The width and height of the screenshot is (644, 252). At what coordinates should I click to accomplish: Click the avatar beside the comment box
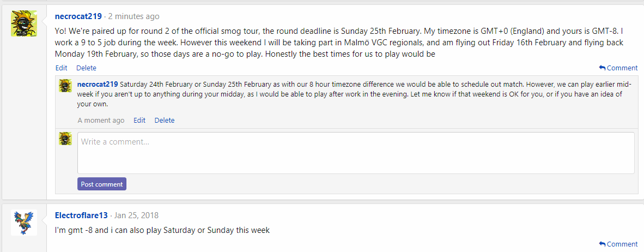coord(65,139)
